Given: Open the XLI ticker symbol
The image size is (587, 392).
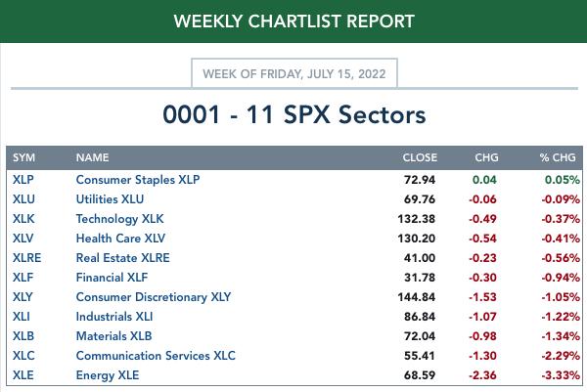Looking at the screenshot, I should pyautogui.click(x=22, y=317).
